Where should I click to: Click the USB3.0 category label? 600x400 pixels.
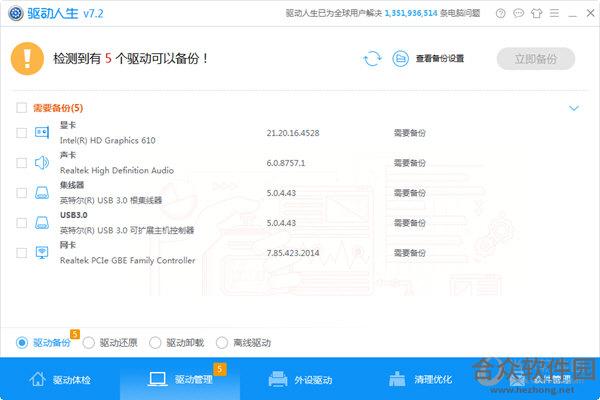(73, 215)
